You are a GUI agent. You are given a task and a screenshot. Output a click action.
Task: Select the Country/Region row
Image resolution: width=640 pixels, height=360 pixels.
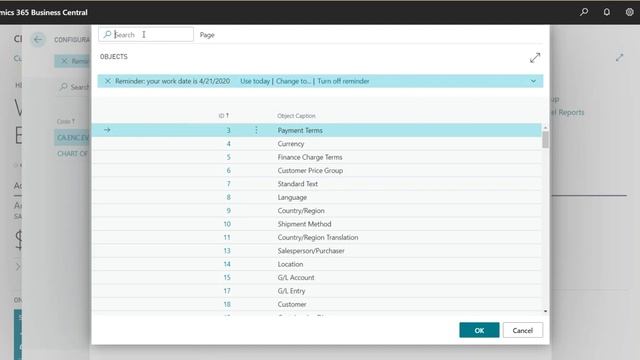click(x=317, y=211)
